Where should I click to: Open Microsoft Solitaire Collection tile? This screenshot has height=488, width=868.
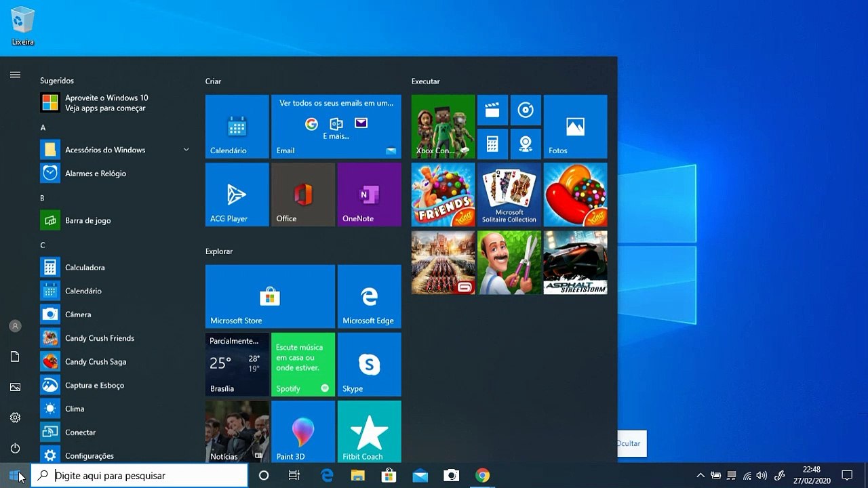click(x=509, y=195)
